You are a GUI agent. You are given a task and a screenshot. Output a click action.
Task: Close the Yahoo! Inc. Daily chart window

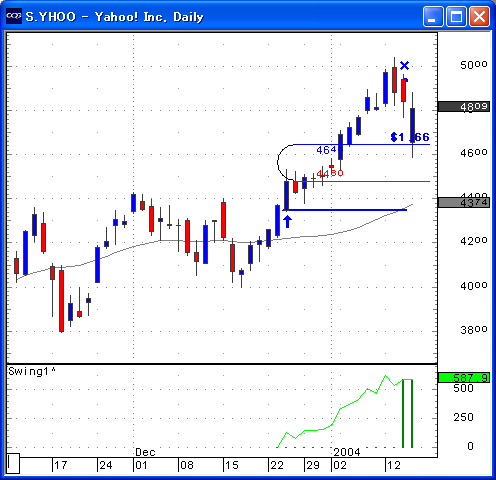coord(479,16)
